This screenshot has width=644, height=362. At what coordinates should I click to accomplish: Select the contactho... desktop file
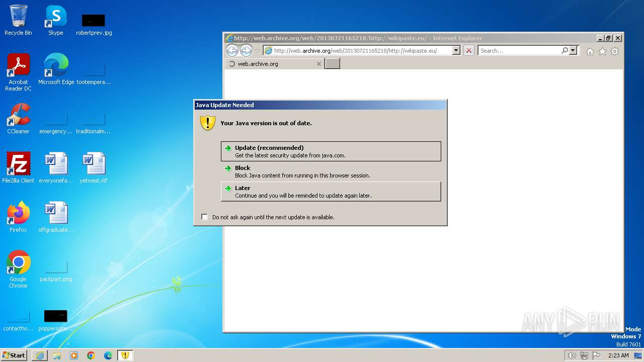click(x=18, y=320)
